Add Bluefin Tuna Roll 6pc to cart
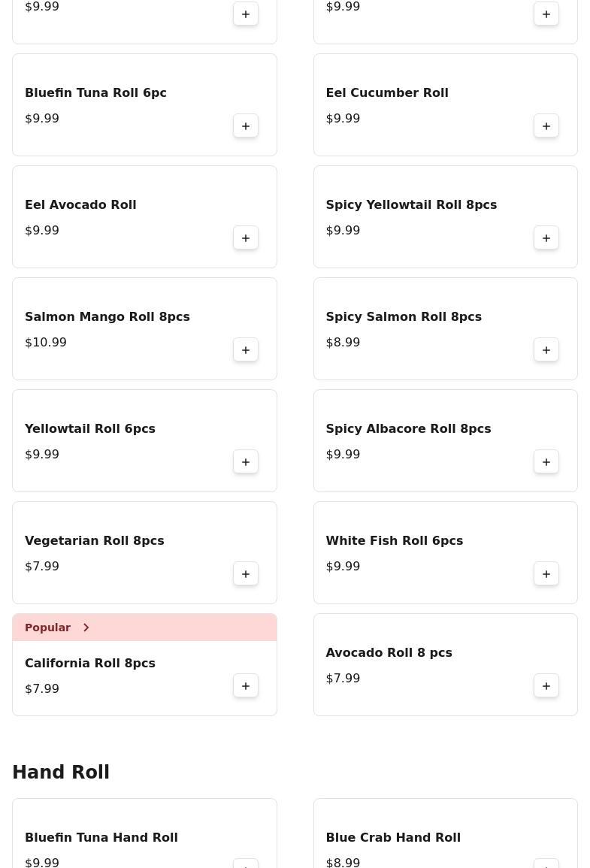This screenshot has width=590, height=868. pos(246,126)
